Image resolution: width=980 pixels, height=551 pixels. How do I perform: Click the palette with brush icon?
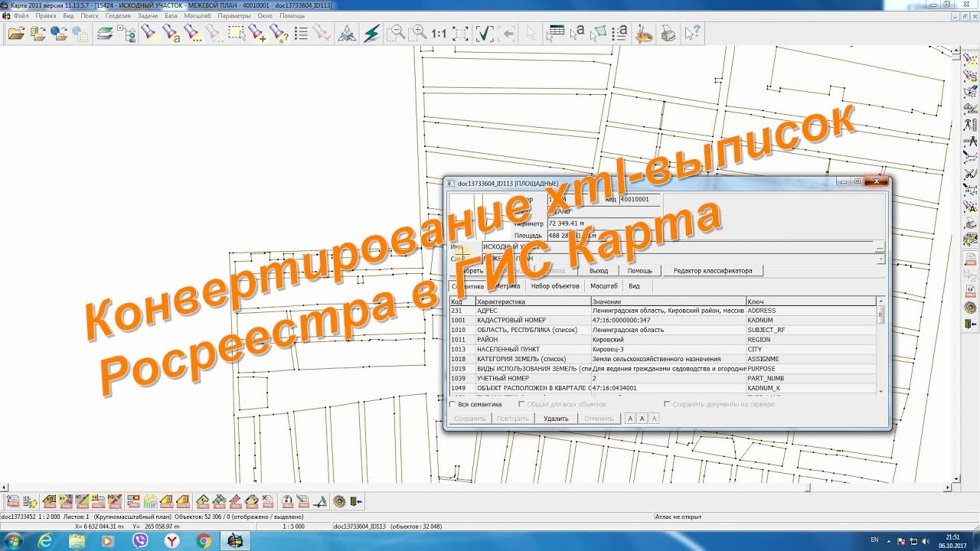point(645,34)
